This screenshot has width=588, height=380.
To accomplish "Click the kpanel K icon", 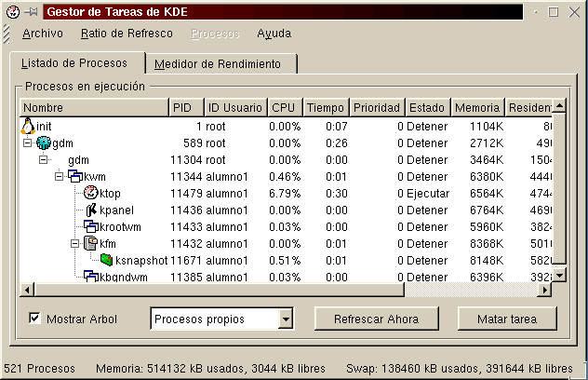I will point(91,210).
